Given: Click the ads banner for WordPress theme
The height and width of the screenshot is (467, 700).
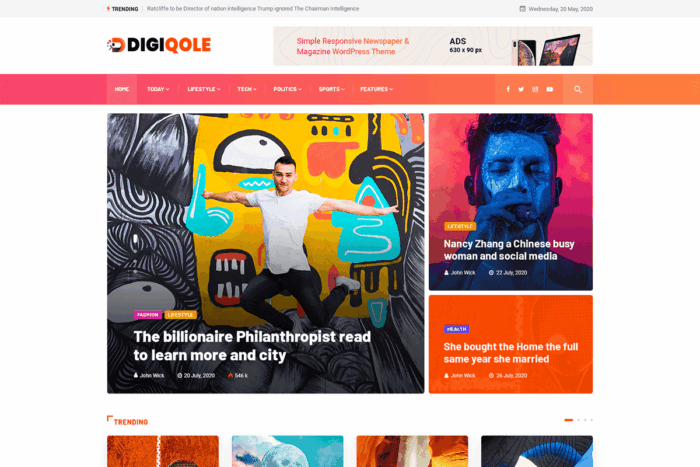Looking at the screenshot, I should (433, 46).
